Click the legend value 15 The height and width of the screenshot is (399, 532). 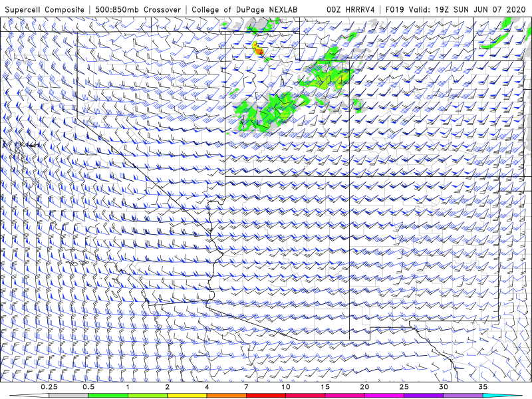(x=325, y=387)
